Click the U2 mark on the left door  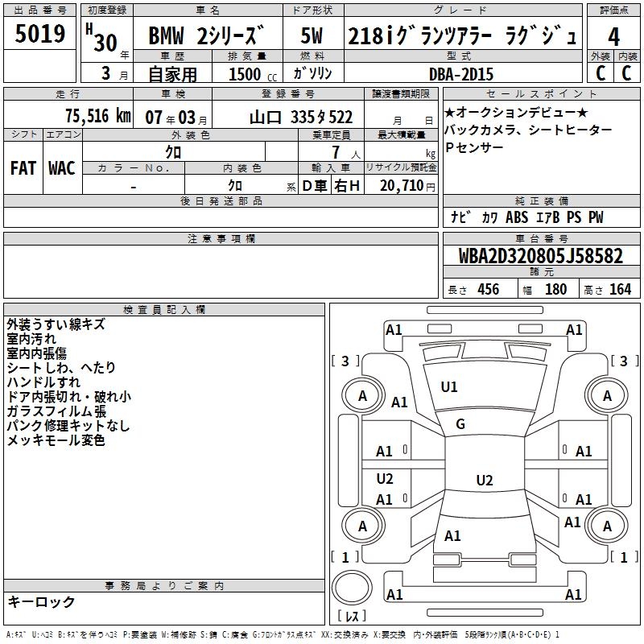385,478
